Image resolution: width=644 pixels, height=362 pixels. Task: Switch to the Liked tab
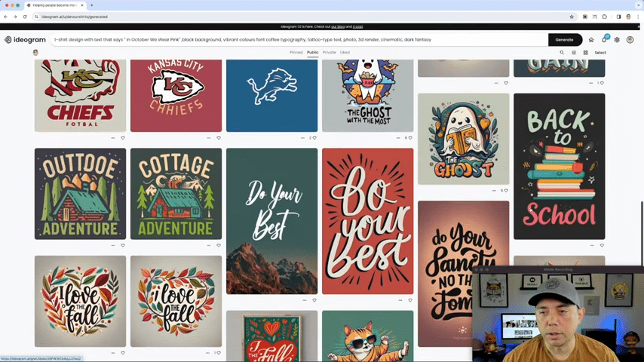(345, 53)
